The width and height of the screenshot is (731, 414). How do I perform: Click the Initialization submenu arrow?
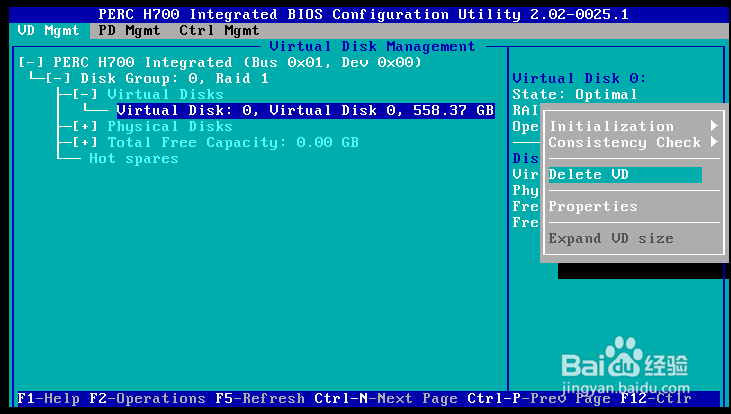pyautogui.click(x=714, y=126)
